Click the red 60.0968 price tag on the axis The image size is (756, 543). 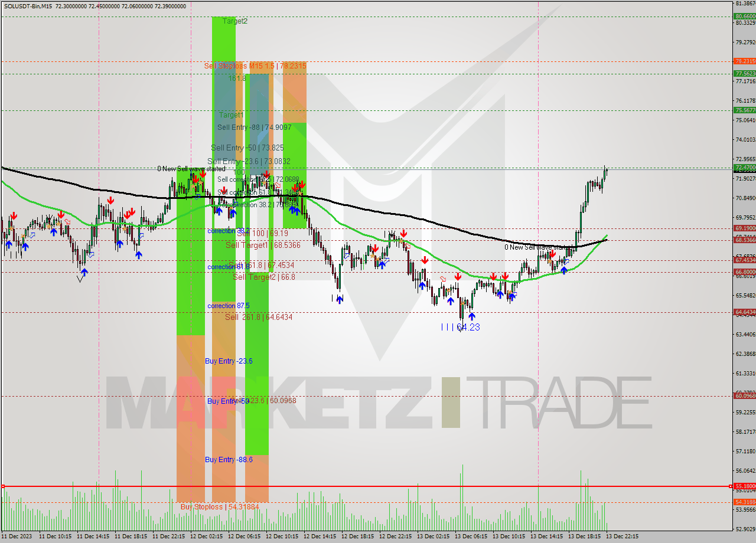coord(745,395)
